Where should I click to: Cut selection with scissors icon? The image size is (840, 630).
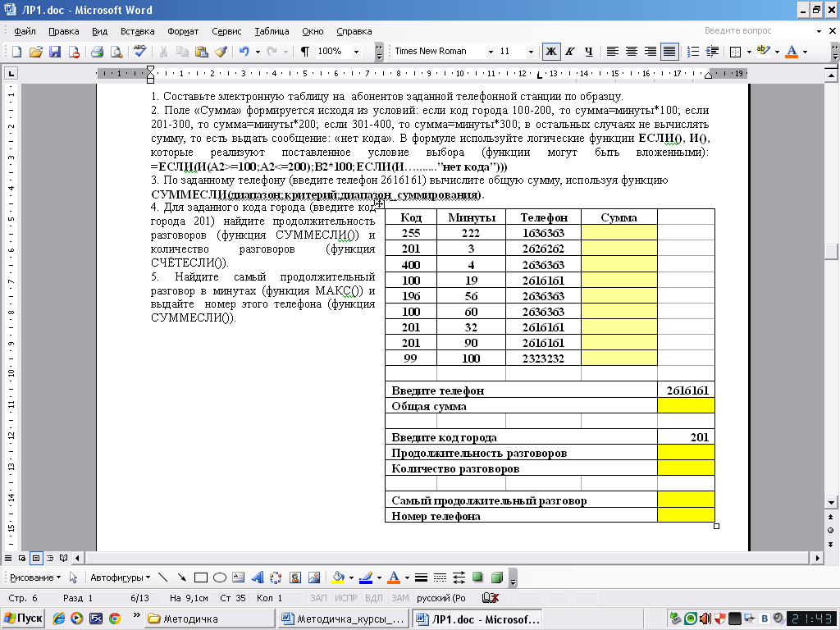click(163, 52)
